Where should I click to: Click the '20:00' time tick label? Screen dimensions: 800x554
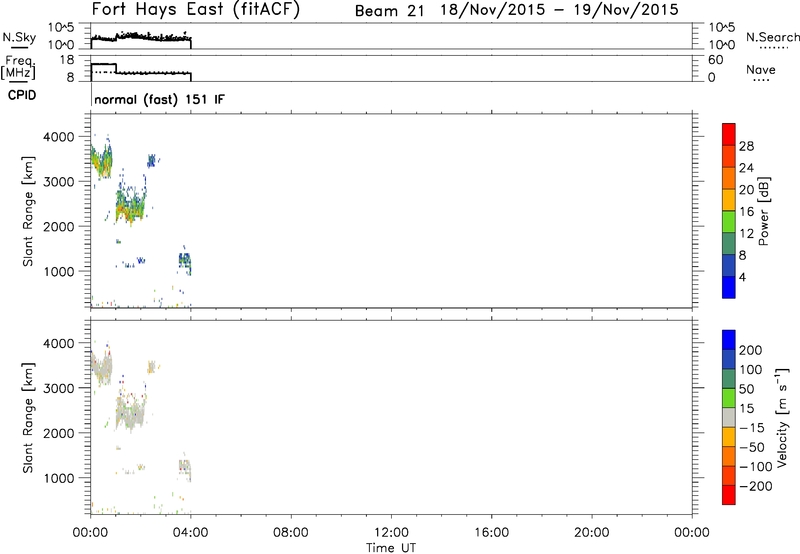coord(591,533)
